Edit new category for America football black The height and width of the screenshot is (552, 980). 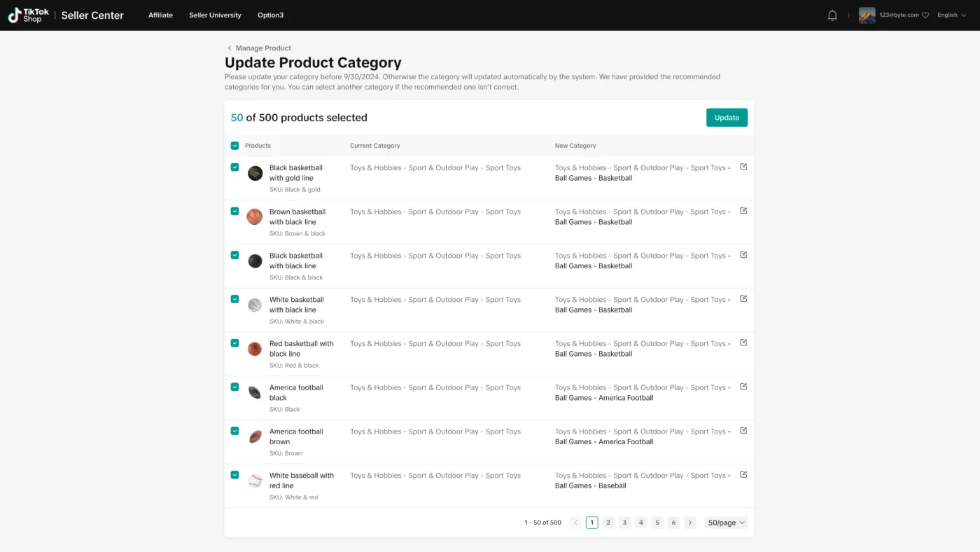743,387
